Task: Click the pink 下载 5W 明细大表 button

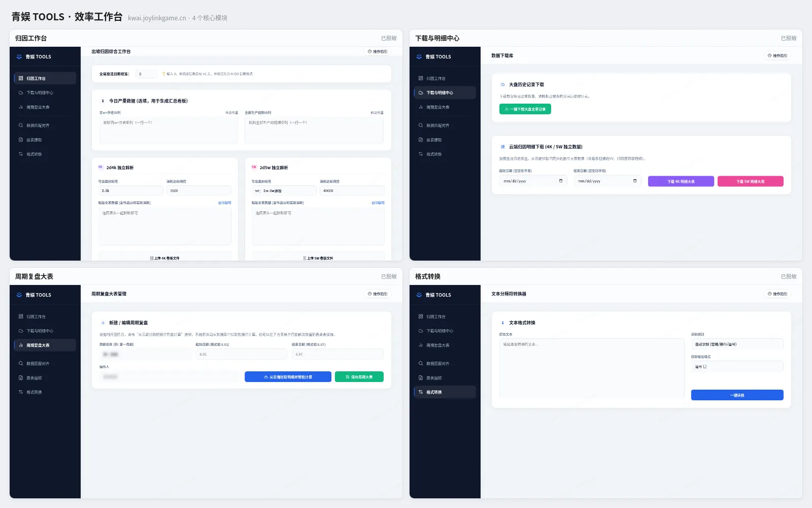Action: point(751,181)
